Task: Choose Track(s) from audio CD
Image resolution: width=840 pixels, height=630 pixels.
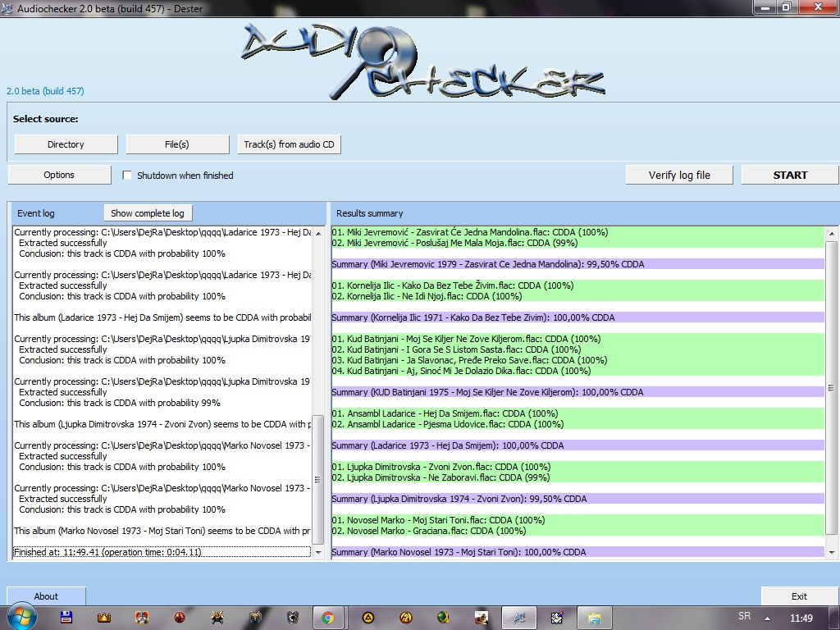Action: pyautogui.click(x=290, y=144)
